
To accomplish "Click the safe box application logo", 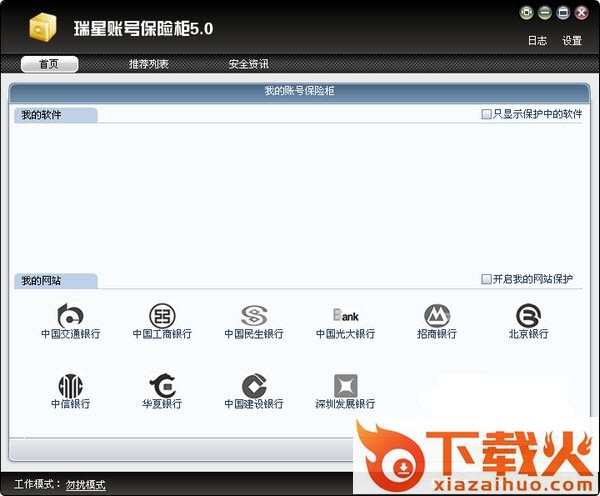I will click(x=41, y=28).
